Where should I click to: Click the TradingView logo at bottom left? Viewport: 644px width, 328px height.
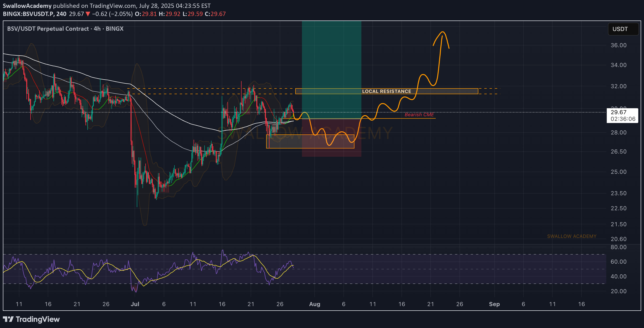31,319
